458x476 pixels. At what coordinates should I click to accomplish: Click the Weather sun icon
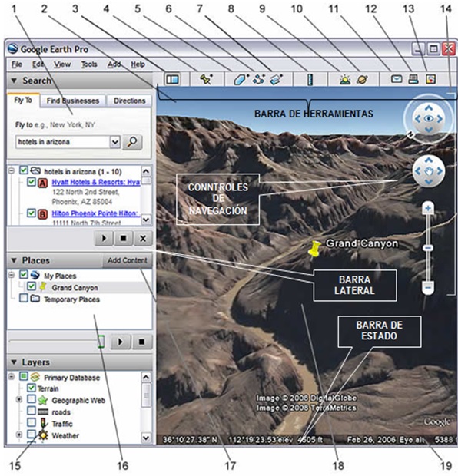tap(44, 435)
